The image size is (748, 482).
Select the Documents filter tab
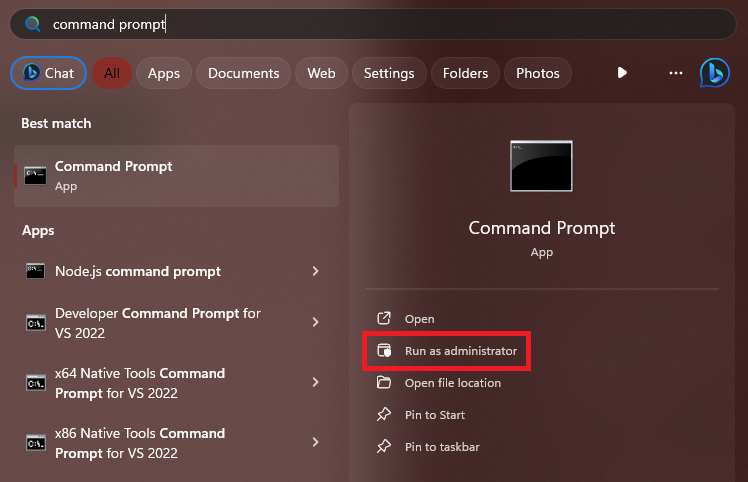point(243,73)
